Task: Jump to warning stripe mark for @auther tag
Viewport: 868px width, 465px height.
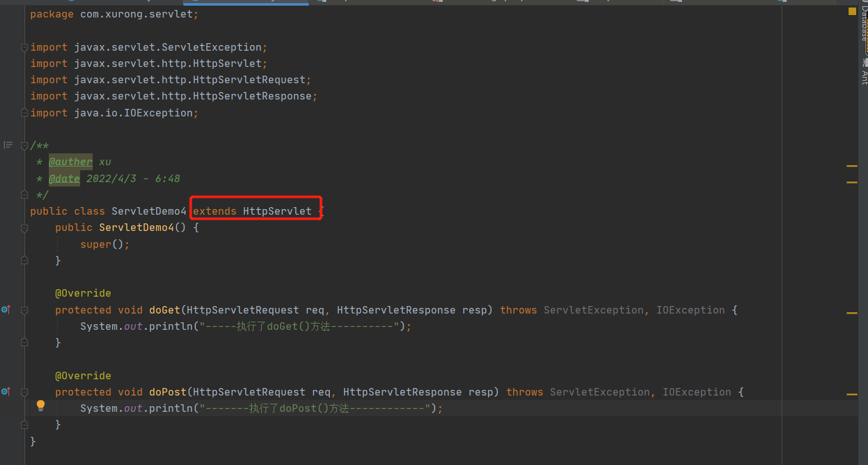Action: pyautogui.click(x=852, y=166)
